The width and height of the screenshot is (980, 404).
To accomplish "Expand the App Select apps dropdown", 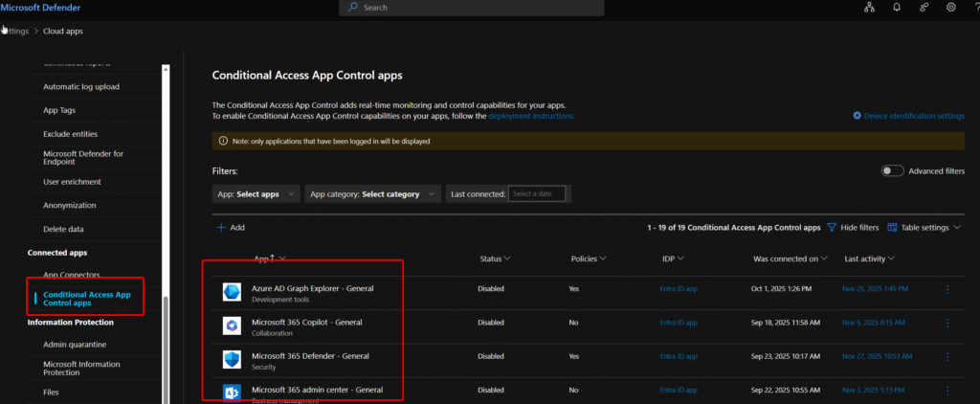I will pos(256,194).
